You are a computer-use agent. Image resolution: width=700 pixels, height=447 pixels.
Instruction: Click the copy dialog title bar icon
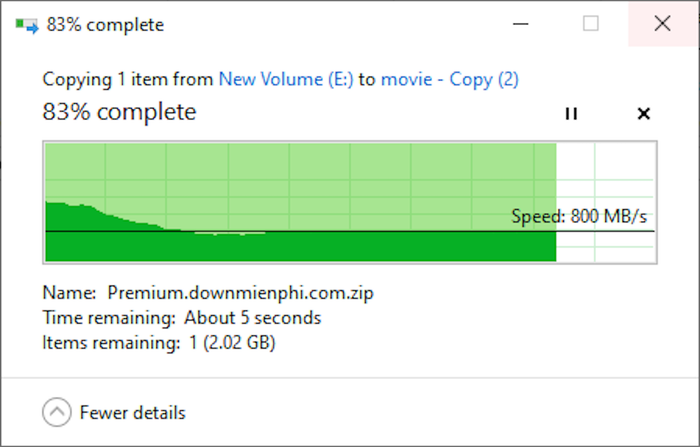pyautogui.click(x=27, y=25)
